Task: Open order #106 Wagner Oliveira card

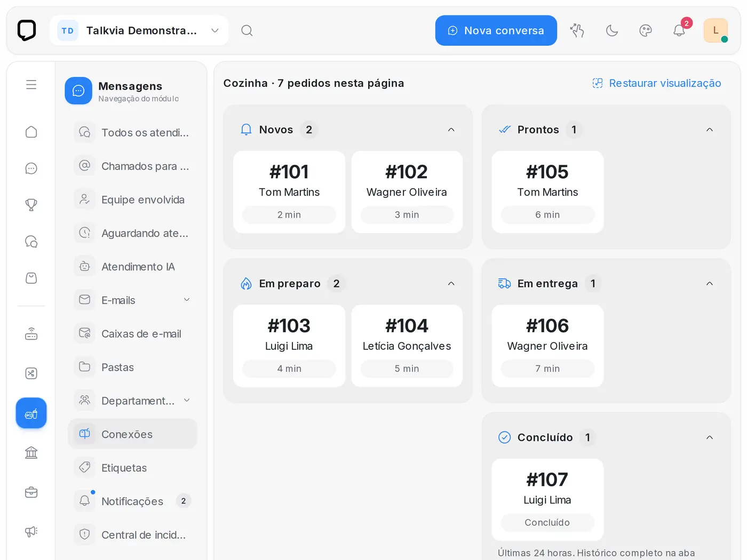Action: (547, 346)
